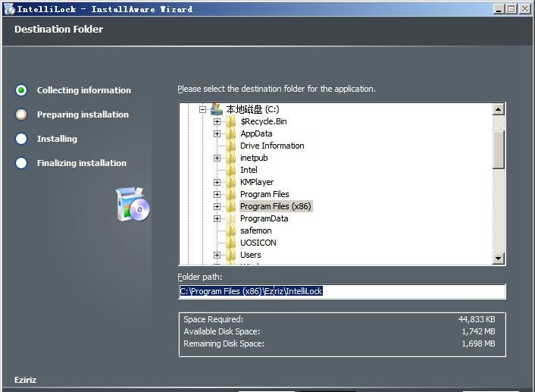
Task: Expand the AppData folder node
Action: pyautogui.click(x=217, y=134)
